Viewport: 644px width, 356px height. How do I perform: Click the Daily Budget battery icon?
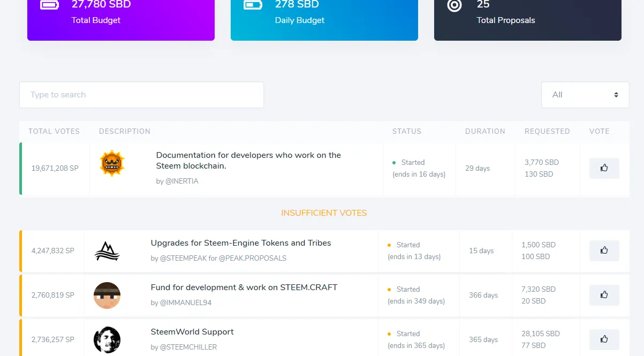(x=253, y=5)
